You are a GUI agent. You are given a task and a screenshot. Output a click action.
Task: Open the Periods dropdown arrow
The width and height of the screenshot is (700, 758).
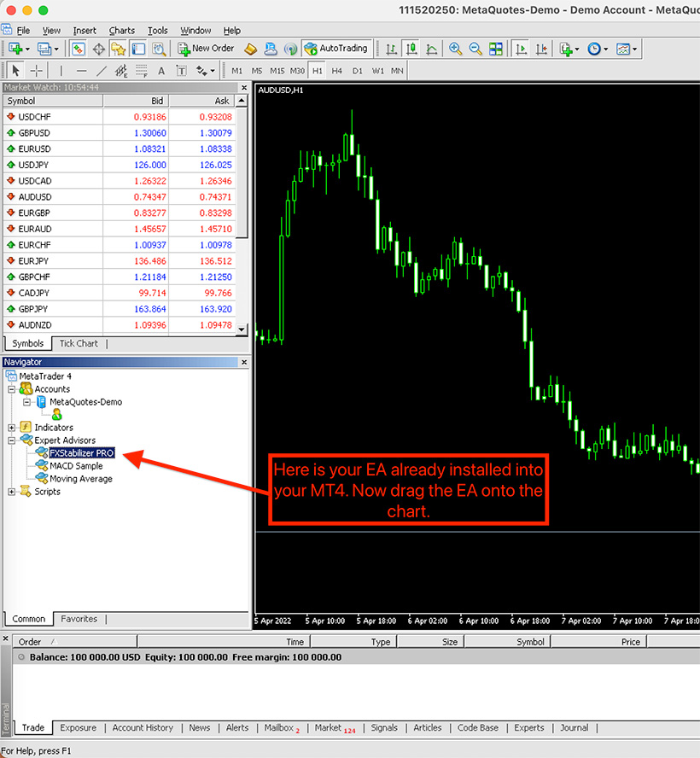point(605,50)
